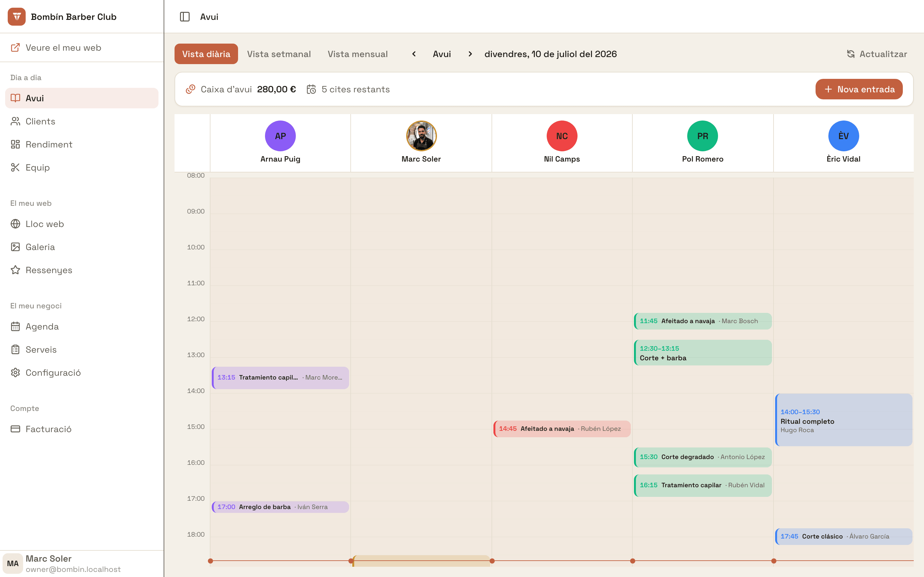Go to next day chevron
The width and height of the screenshot is (924, 577).
470,54
